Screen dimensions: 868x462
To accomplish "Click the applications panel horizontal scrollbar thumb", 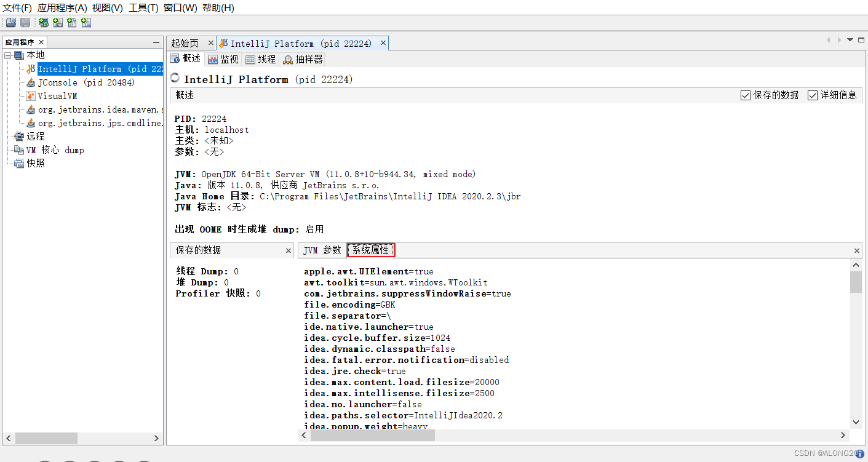I will pos(47,439).
